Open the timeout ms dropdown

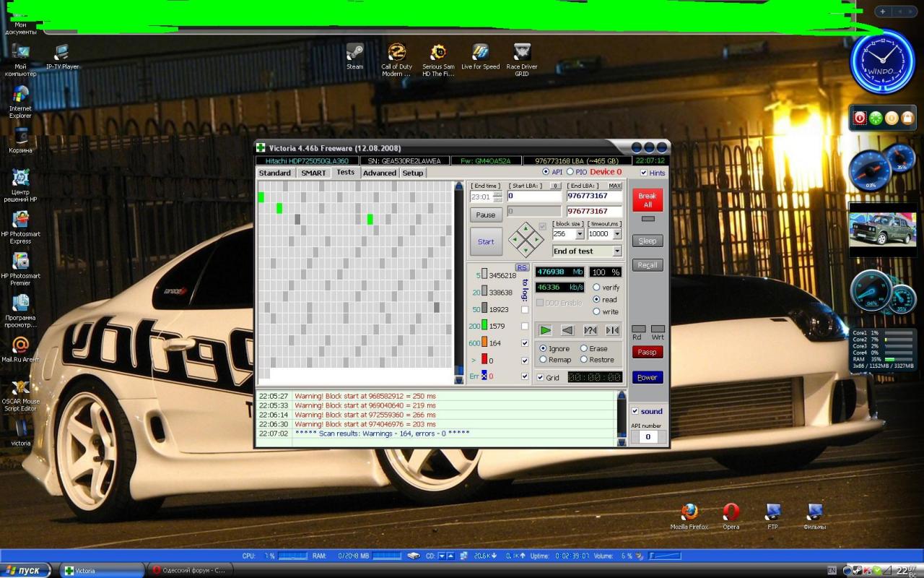tap(617, 235)
